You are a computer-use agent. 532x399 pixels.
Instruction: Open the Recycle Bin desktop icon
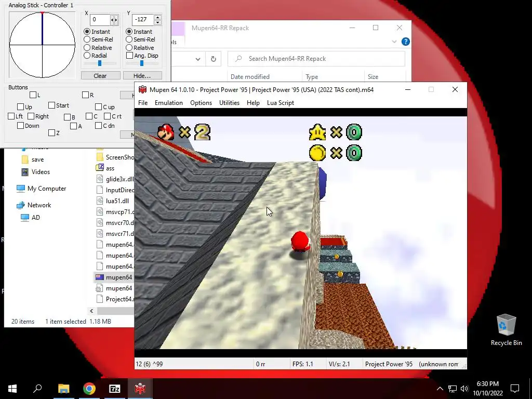coord(506,330)
